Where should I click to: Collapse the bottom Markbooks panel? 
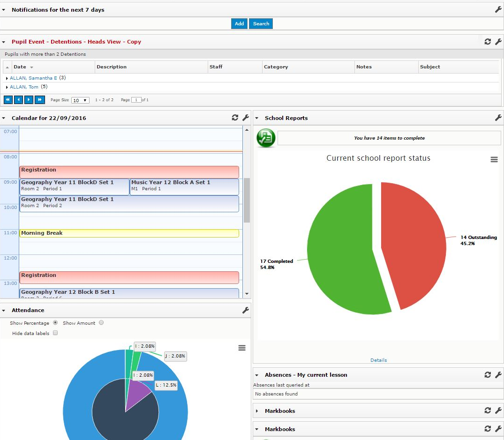[x=256, y=429]
